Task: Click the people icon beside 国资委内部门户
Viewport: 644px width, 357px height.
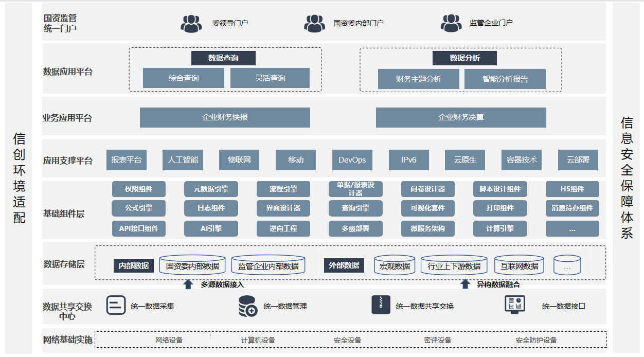Action: tap(314, 24)
